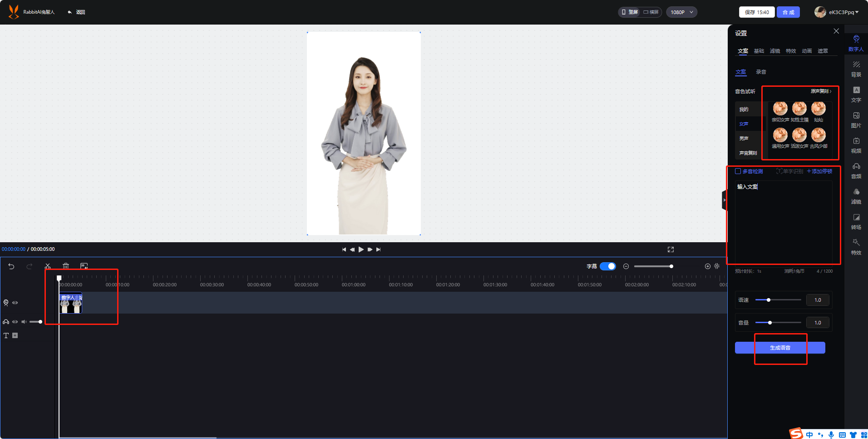This screenshot has height=439, width=868.
Task: Click the 合成 compose button
Action: coord(788,12)
